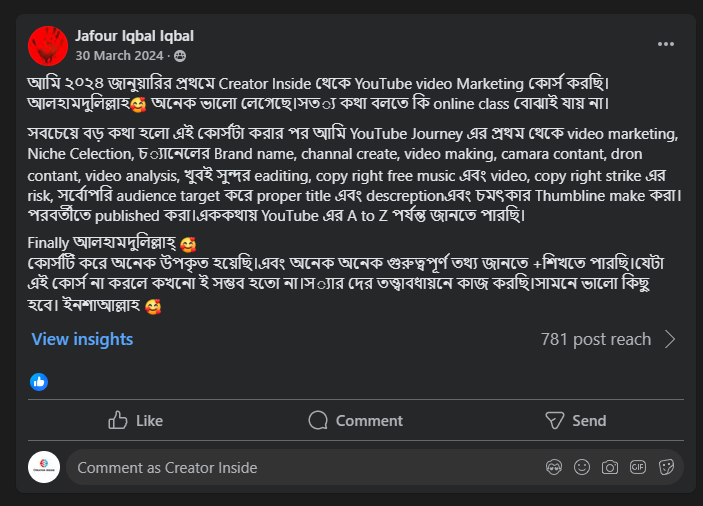Open the sticker picker icon
Viewport: 703px width, 506px height.
pos(666,467)
